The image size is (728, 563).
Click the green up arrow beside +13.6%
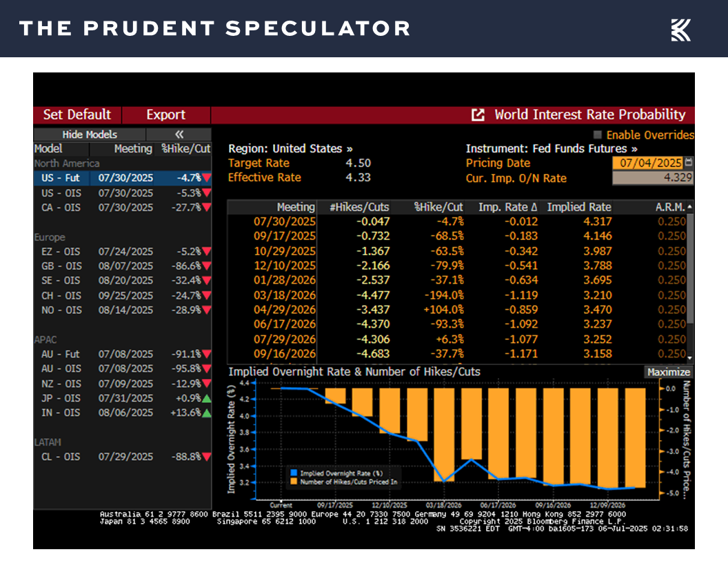pyautogui.click(x=207, y=413)
